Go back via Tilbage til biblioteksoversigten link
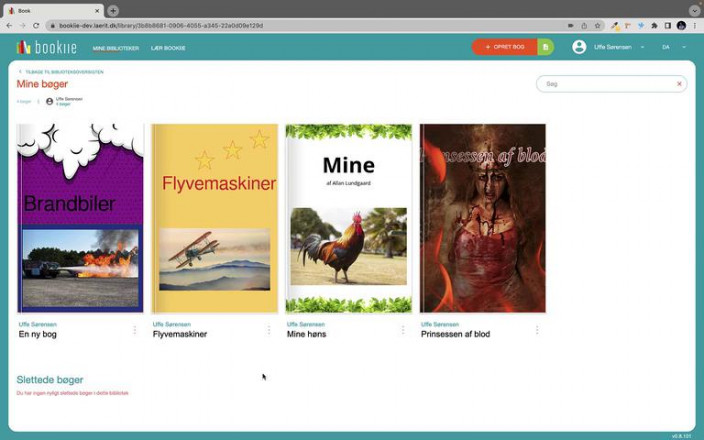The width and height of the screenshot is (704, 440). click(x=63, y=72)
